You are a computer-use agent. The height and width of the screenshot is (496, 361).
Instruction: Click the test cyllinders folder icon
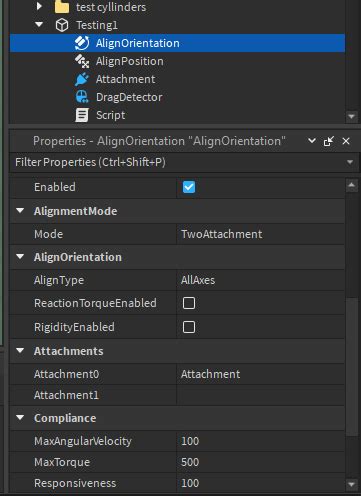click(x=62, y=7)
